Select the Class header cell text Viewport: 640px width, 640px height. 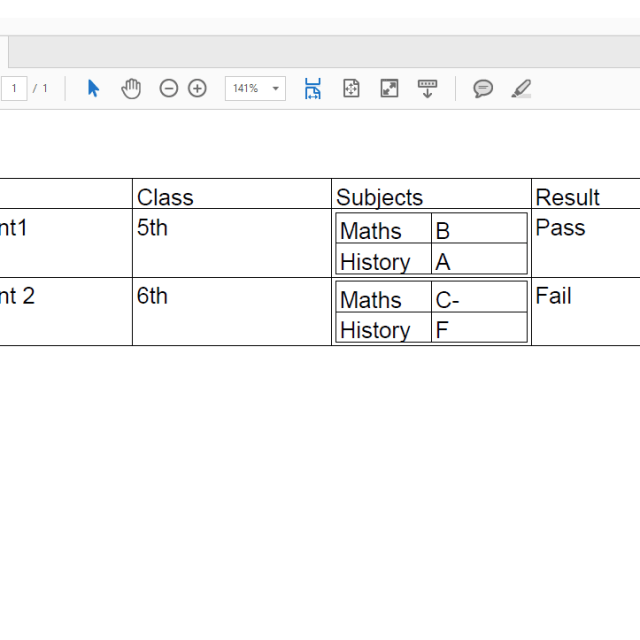(165, 198)
